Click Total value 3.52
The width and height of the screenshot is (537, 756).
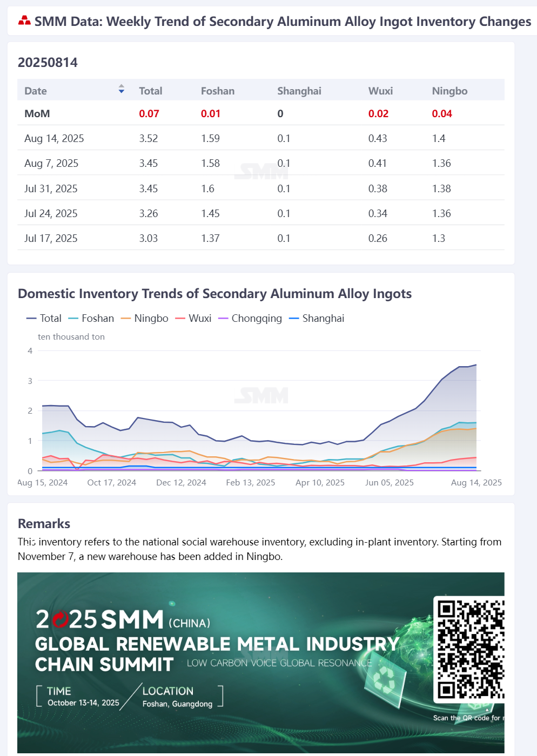tap(149, 138)
